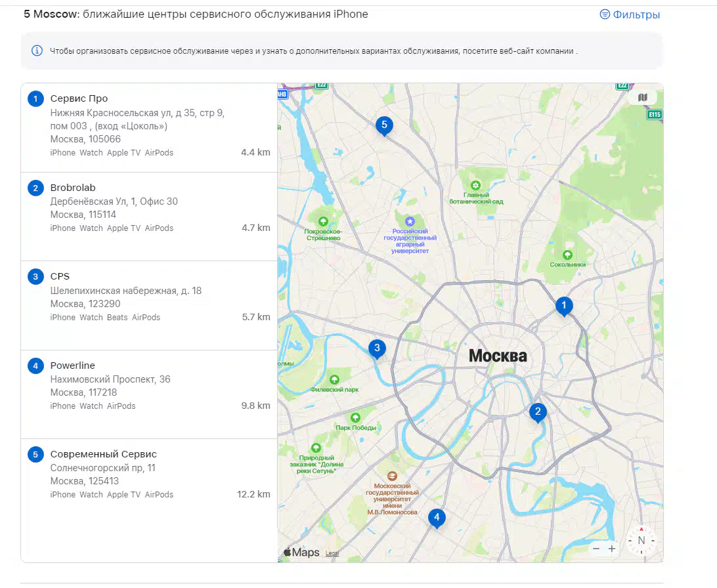Select map pin number 5
The width and height of the screenshot is (717, 588).
click(x=384, y=125)
